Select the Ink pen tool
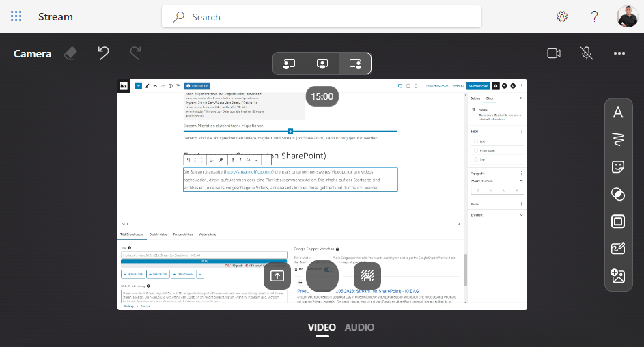 pos(618,139)
